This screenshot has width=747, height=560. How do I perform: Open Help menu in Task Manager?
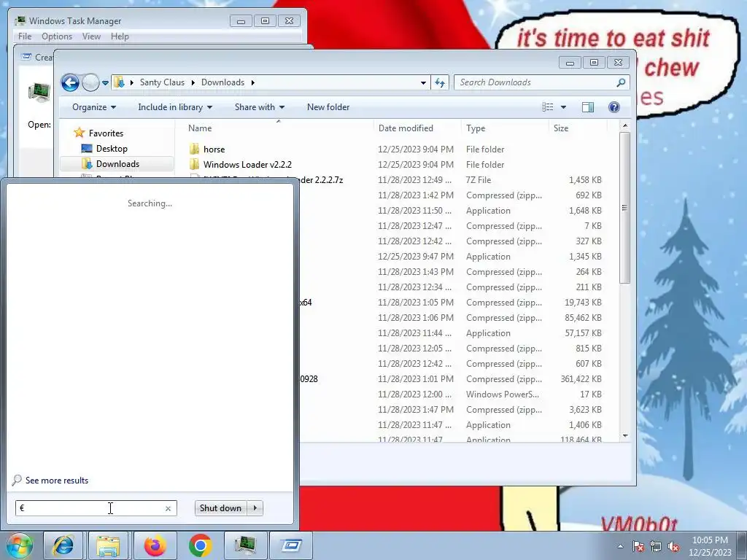(120, 36)
